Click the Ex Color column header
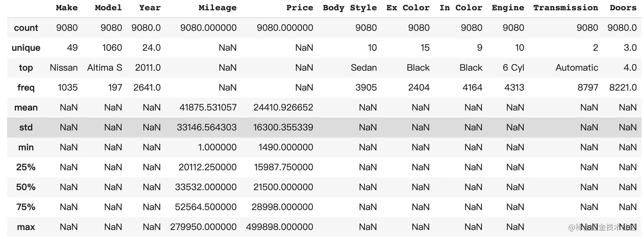 (x=408, y=8)
